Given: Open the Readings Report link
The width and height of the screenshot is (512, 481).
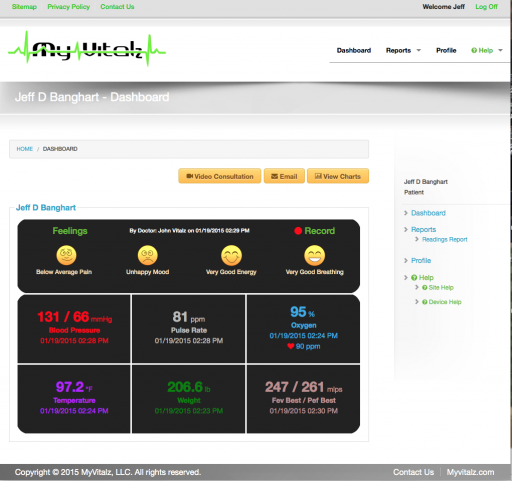Looking at the screenshot, I should pyautogui.click(x=445, y=239).
